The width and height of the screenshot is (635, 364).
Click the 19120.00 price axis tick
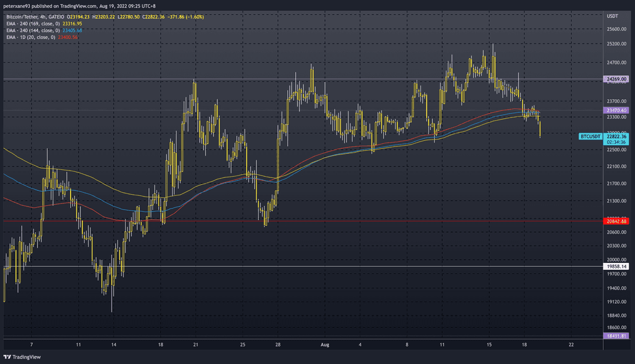tap(616, 302)
